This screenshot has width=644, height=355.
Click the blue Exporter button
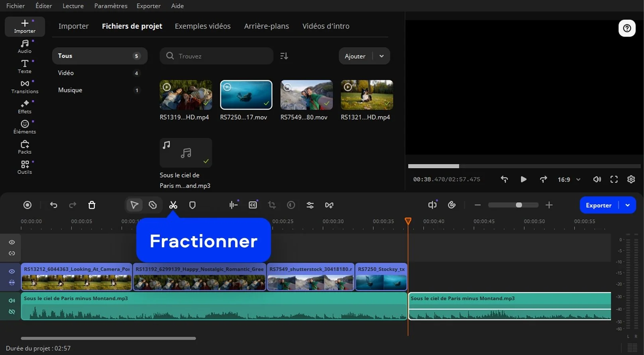point(598,205)
